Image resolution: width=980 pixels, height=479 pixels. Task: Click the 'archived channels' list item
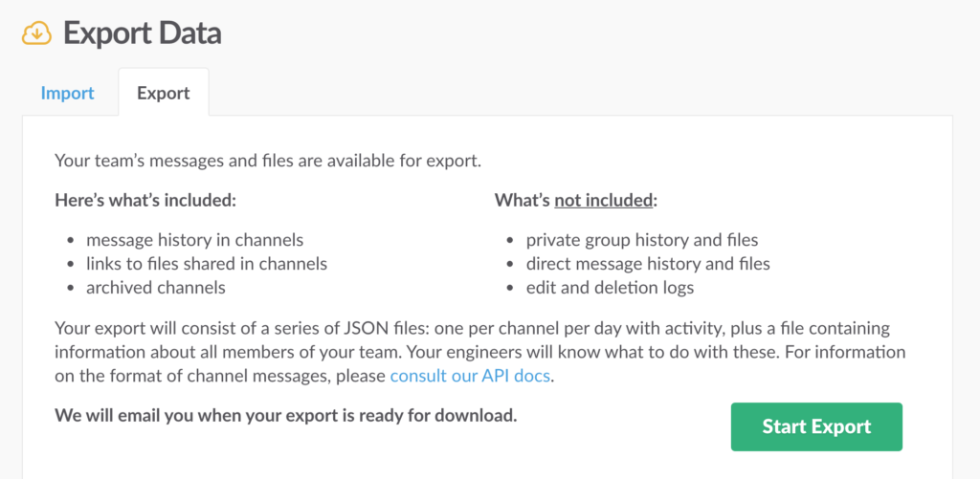[x=155, y=287]
